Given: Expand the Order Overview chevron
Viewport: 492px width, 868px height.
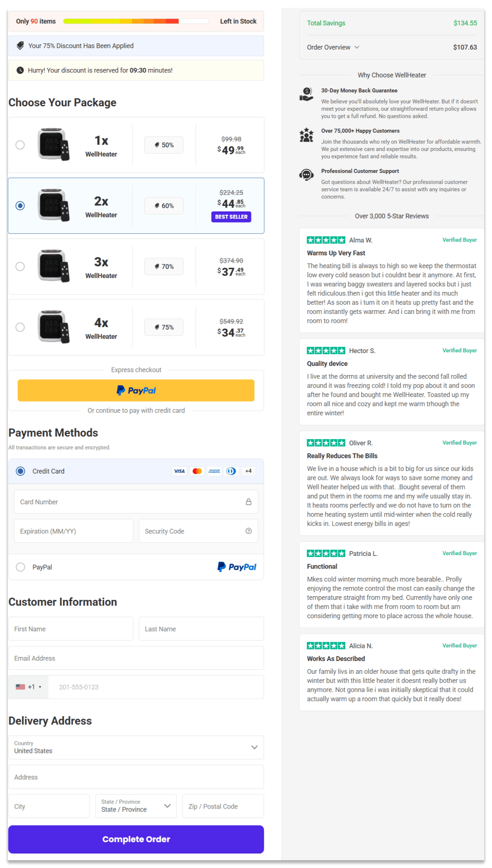Looking at the screenshot, I should [357, 47].
